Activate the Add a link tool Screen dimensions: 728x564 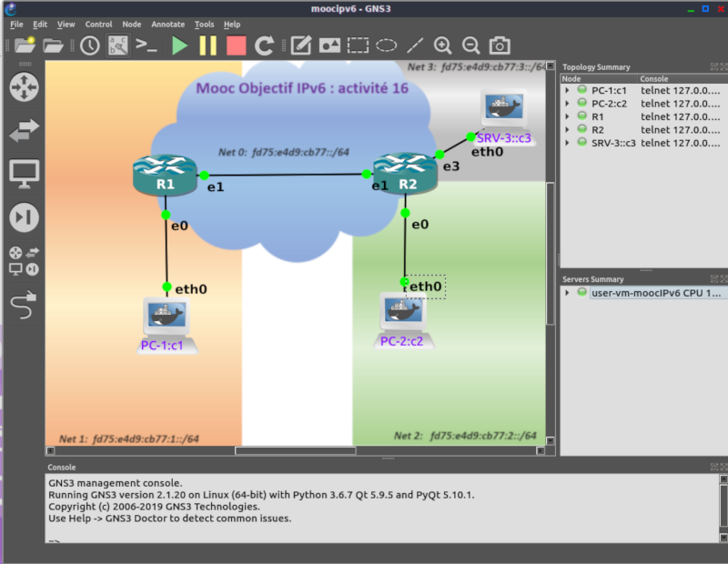(25, 305)
